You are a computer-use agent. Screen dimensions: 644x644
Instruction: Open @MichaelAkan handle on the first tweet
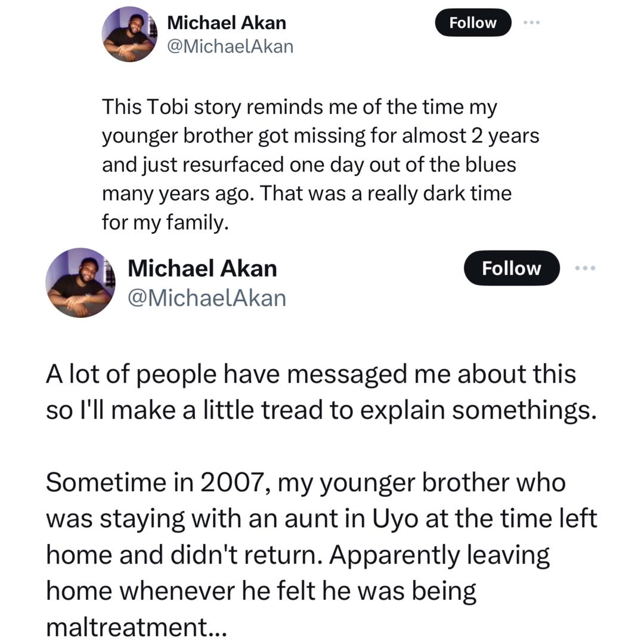pyautogui.click(x=230, y=46)
